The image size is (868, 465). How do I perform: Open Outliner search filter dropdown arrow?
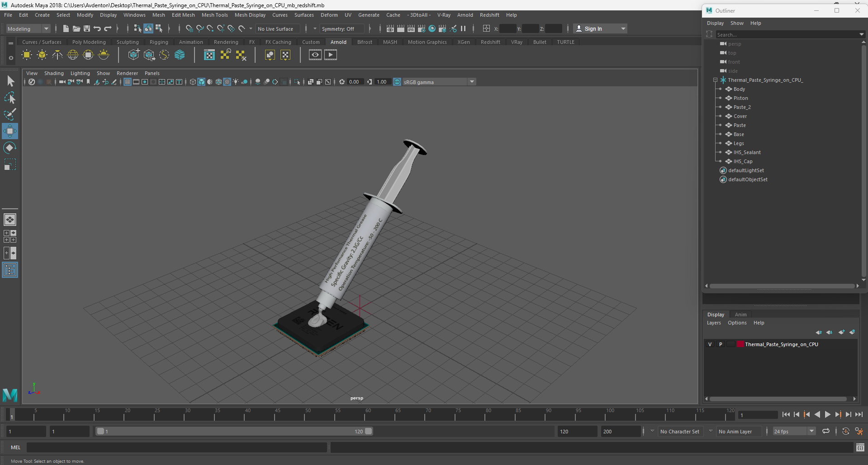[x=861, y=34]
